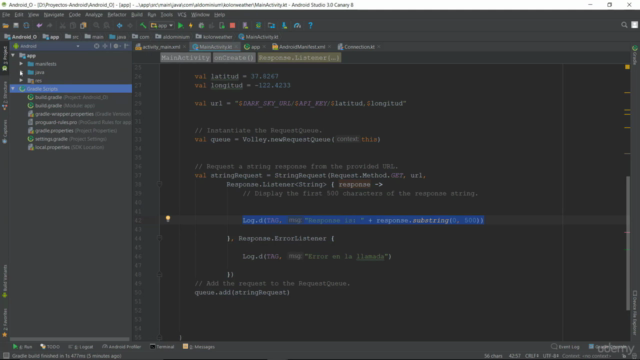Open the Logcat tool window
Screen dimensions: 640x360
[81, 347]
